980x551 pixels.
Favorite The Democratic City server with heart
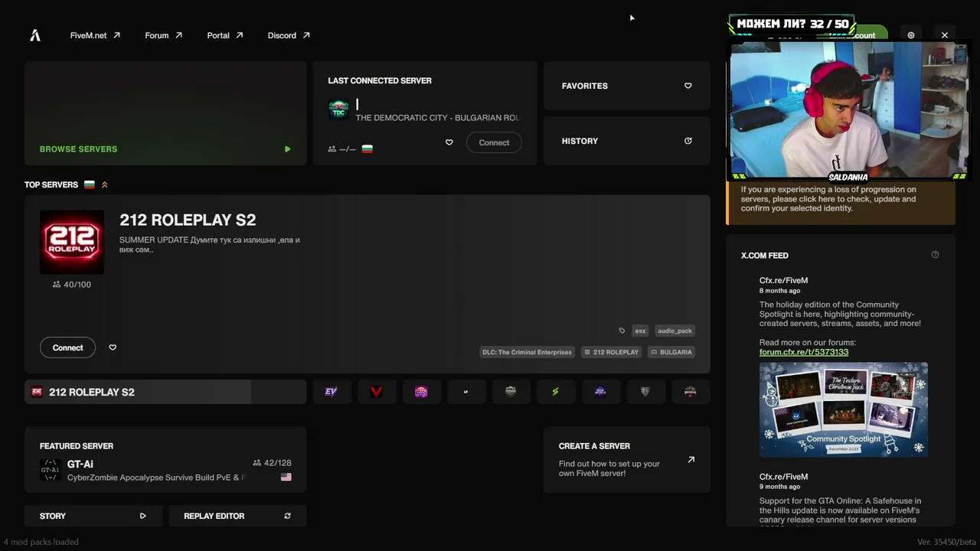click(x=449, y=142)
